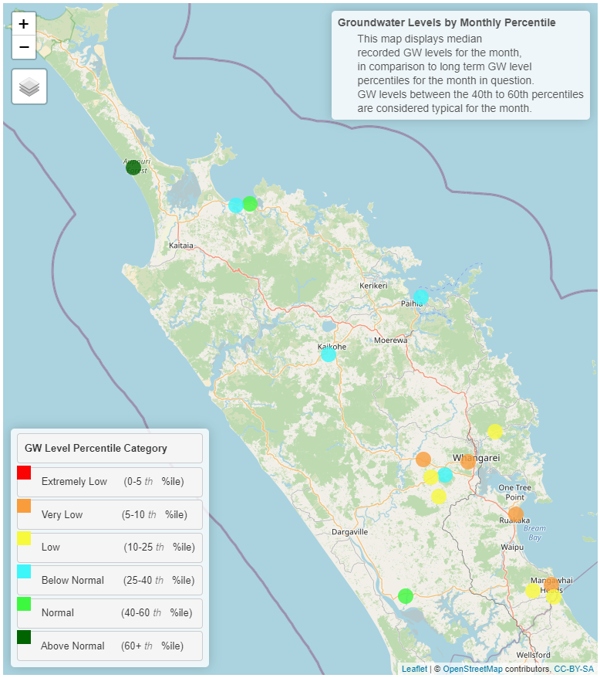Click the Kaitaia town label
Image resolution: width=600 pixels, height=677 pixels.
tap(181, 245)
